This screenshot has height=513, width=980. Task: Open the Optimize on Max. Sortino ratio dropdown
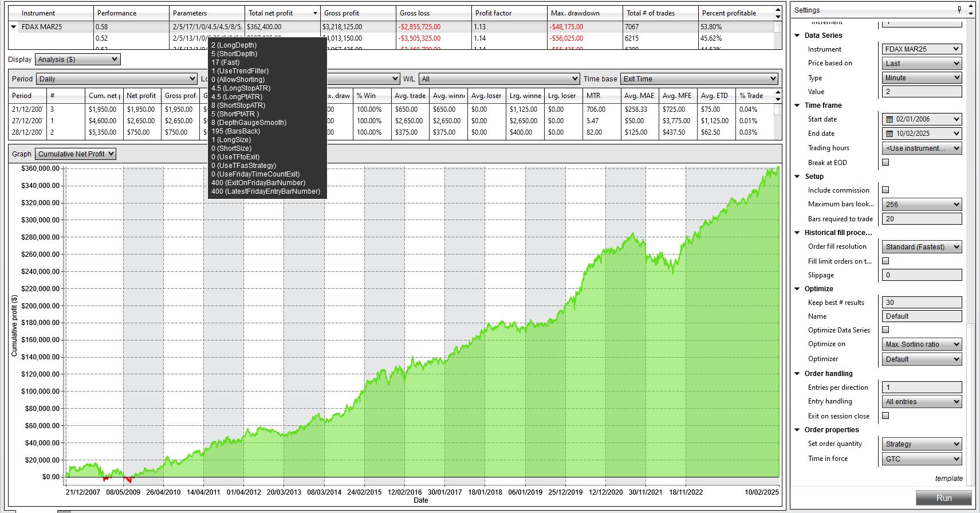point(922,344)
